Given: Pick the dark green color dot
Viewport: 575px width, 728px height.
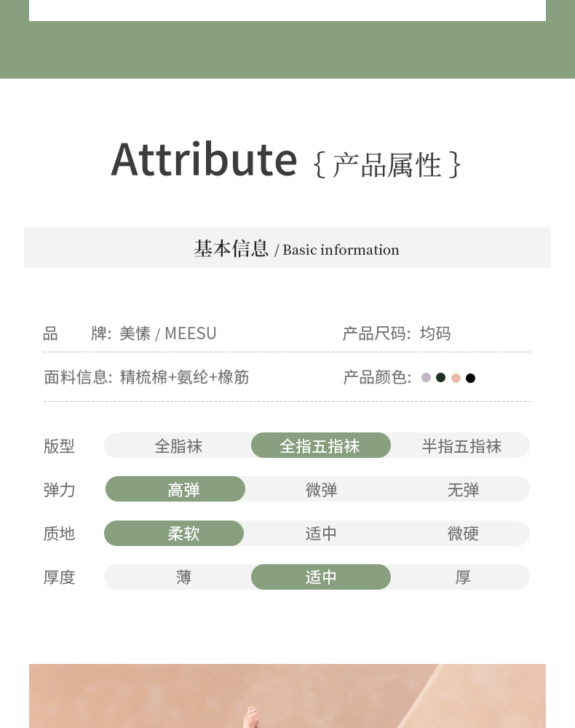Looking at the screenshot, I should point(440,377).
